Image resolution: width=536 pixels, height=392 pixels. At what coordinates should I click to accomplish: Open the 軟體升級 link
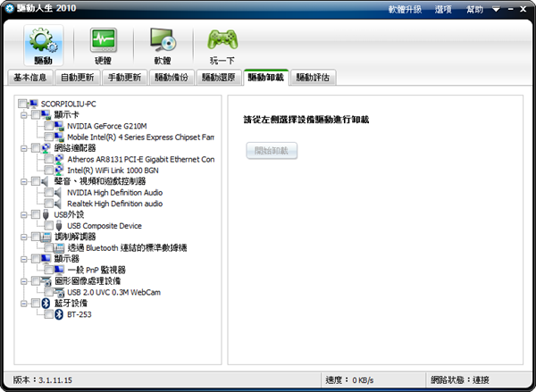(x=405, y=9)
